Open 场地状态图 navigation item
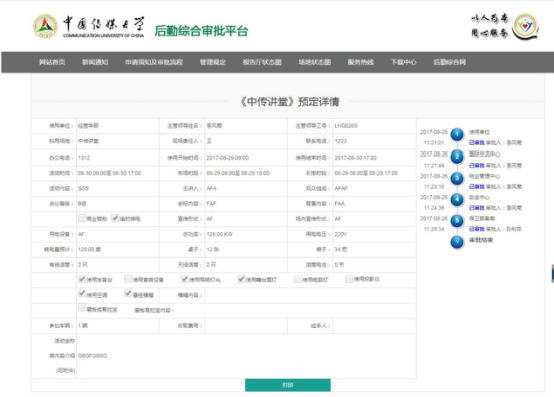Image resolution: width=554 pixels, height=397 pixels. coord(314,62)
